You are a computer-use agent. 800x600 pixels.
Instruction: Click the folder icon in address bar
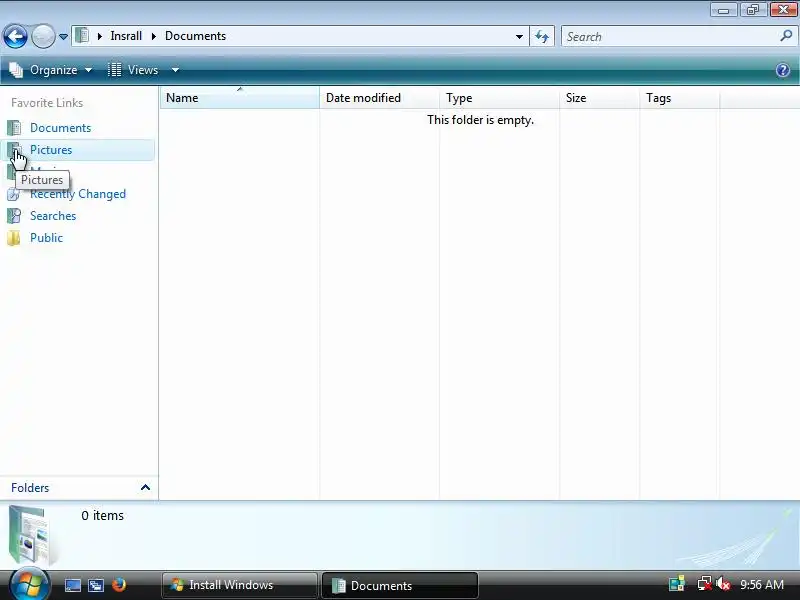click(x=82, y=36)
